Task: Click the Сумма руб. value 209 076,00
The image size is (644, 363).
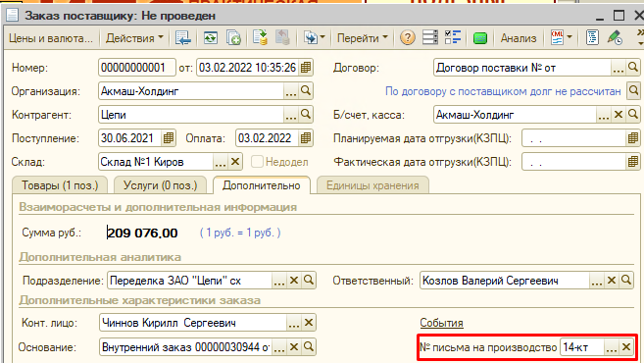Action: click(142, 233)
